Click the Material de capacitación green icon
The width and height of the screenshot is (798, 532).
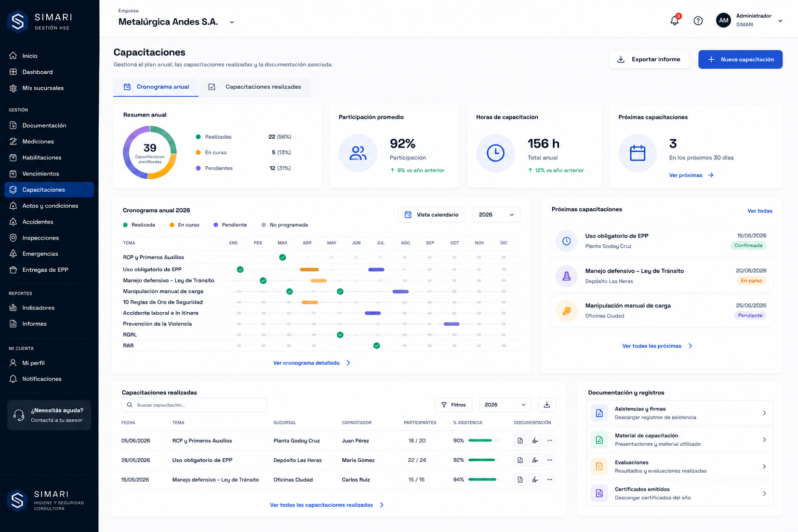pos(599,440)
